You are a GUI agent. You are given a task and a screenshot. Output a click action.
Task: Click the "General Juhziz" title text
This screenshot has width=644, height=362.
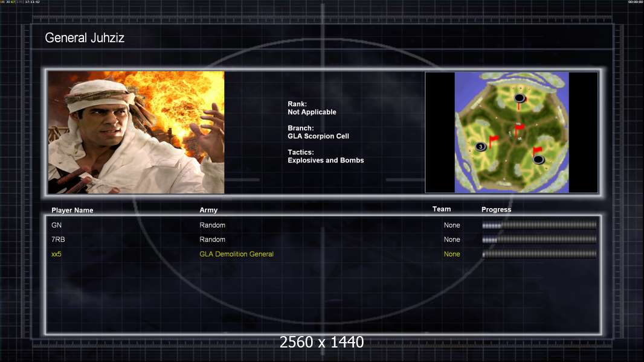tap(85, 38)
